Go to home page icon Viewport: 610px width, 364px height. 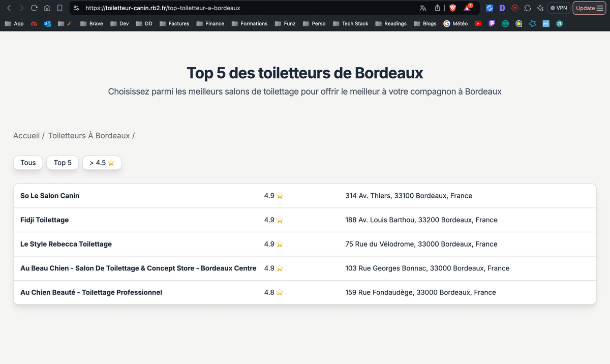[x=47, y=8]
